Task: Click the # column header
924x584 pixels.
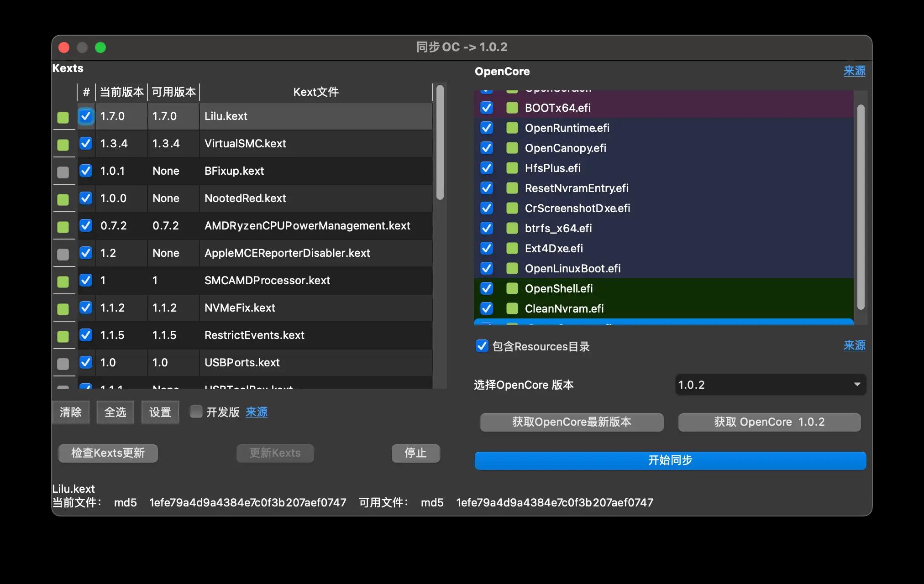Action: (86, 92)
